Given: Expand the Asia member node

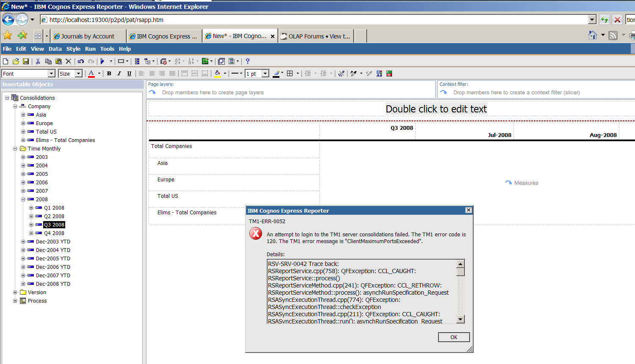Looking at the screenshot, I should (23, 115).
